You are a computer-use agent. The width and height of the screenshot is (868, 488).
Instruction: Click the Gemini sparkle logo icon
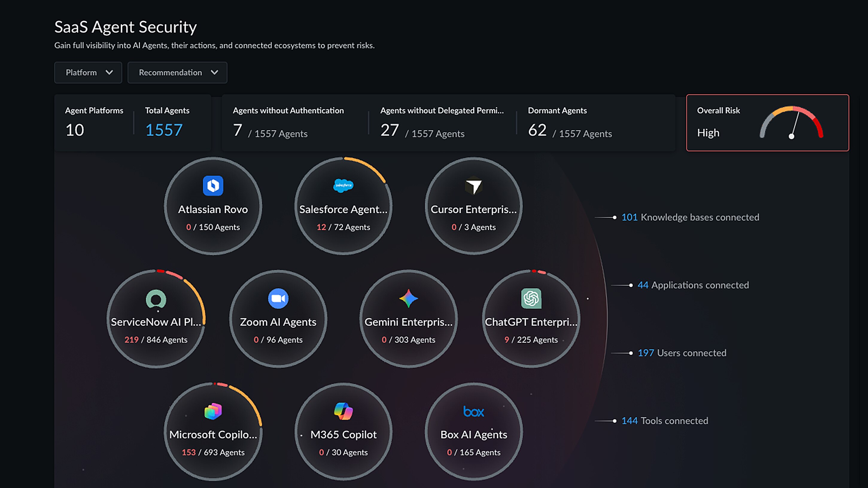408,298
